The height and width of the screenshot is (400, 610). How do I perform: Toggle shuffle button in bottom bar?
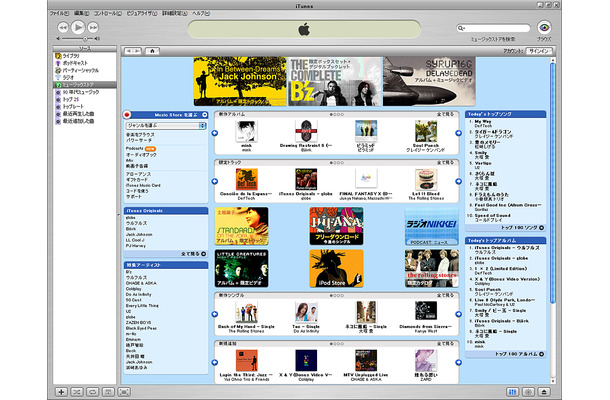click(x=77, y=392)
